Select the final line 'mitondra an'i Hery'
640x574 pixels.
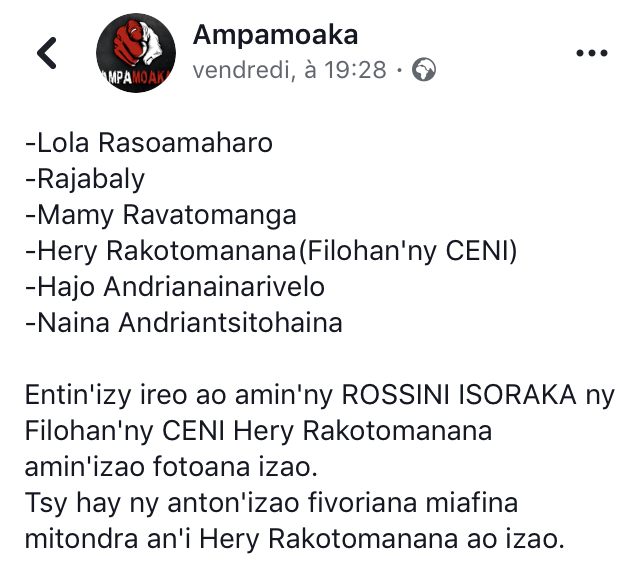(142, 539)
